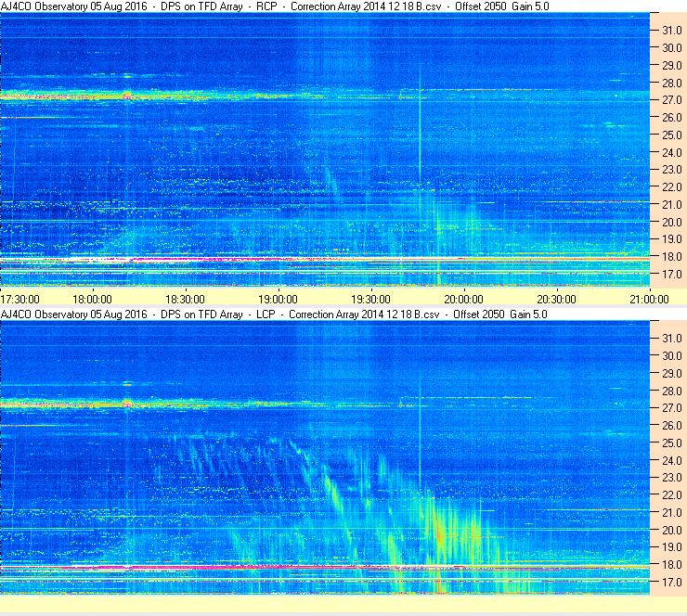Click the 19:00:00 time axis label

tap(278, 300)
